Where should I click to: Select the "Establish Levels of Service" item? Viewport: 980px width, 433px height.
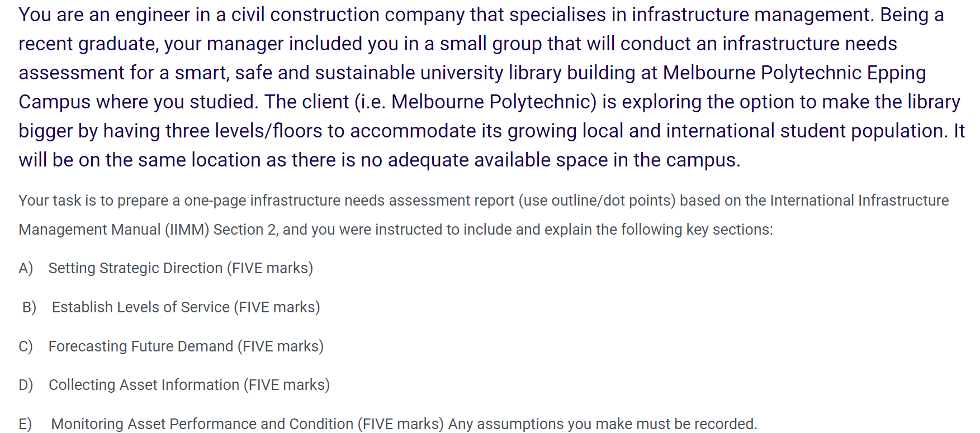(x=140, y=307)
